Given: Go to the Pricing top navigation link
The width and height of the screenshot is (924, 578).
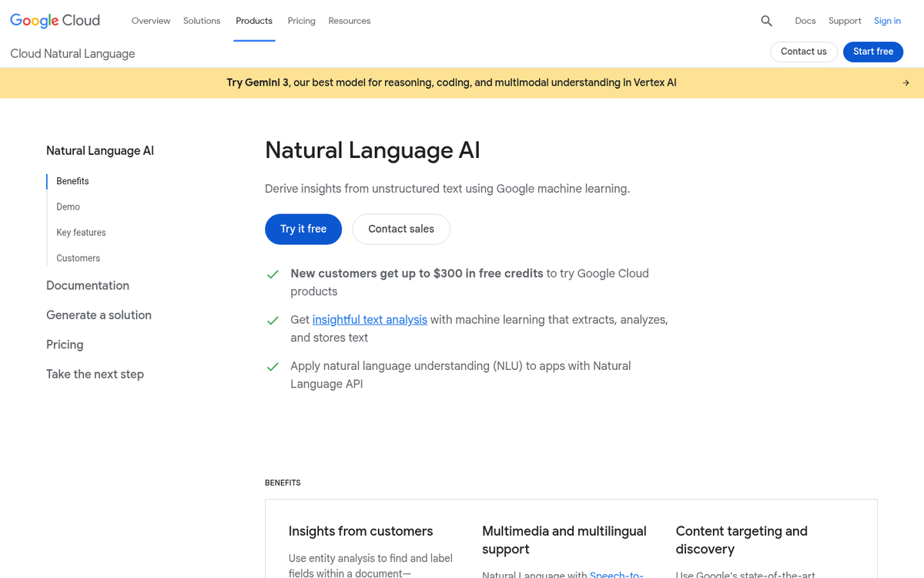Looking at the screenshot, I should click(x=301, y=21).
